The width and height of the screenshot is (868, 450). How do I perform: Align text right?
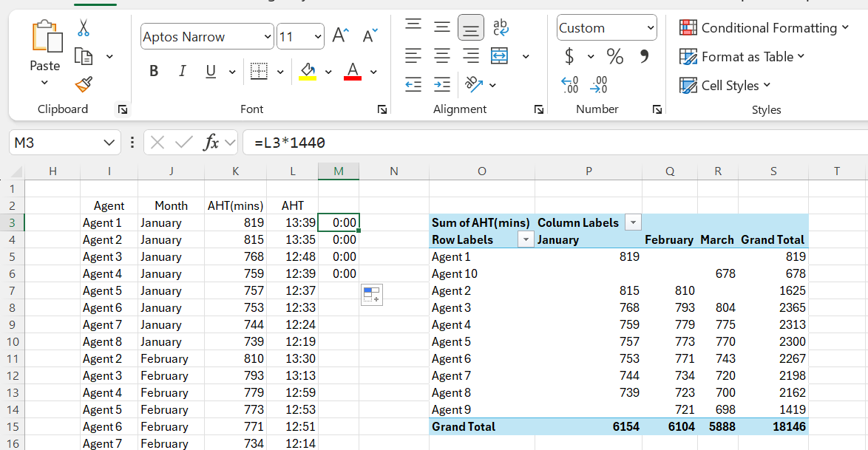pyautogui.click(x=470, y=56)
